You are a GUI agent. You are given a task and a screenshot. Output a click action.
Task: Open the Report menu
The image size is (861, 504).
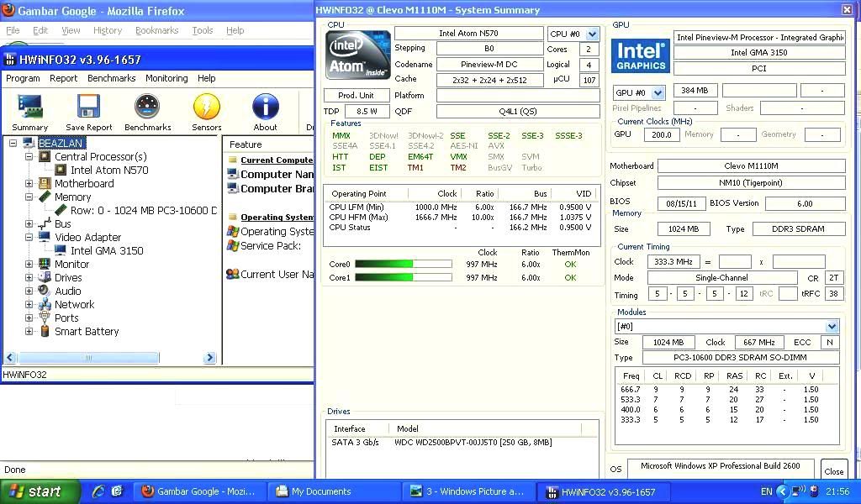[x=63, y=78]
